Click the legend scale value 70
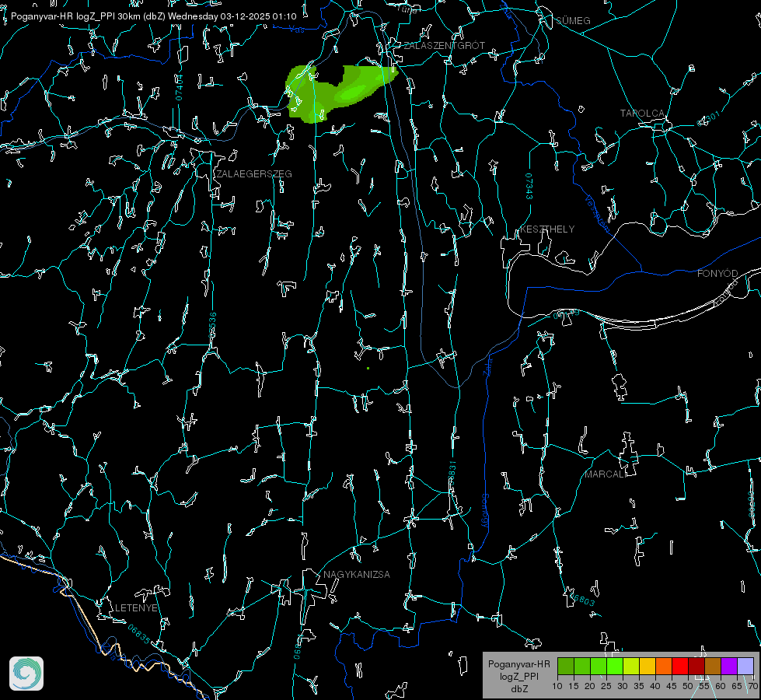Image resolution: width=761 pixels, height=700 pixels. coord(753,687)
